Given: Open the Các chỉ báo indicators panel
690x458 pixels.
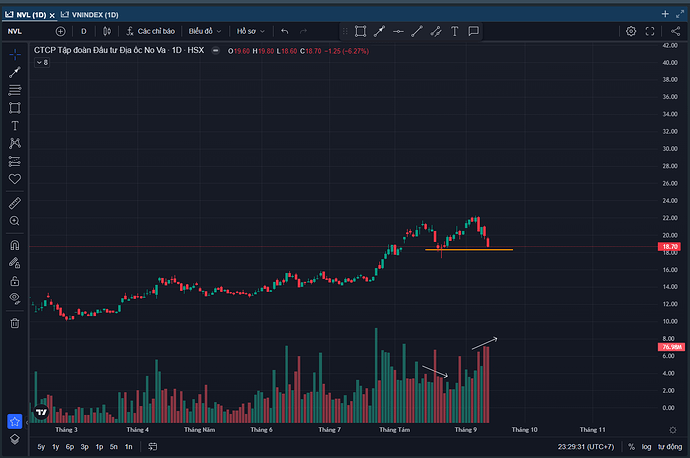Looking at the screenshot, I should tap(150, 31).
